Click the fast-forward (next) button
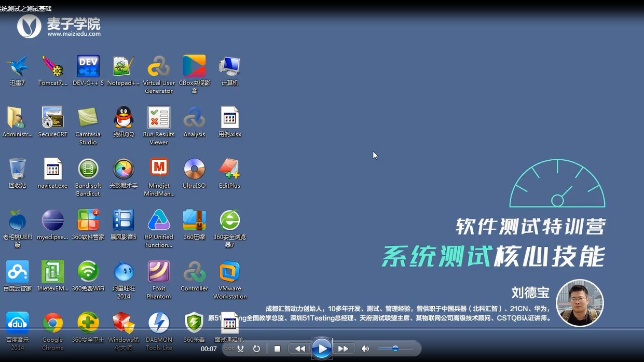The width and height of the screenshot is (644, 362). [x=343, y=349]
